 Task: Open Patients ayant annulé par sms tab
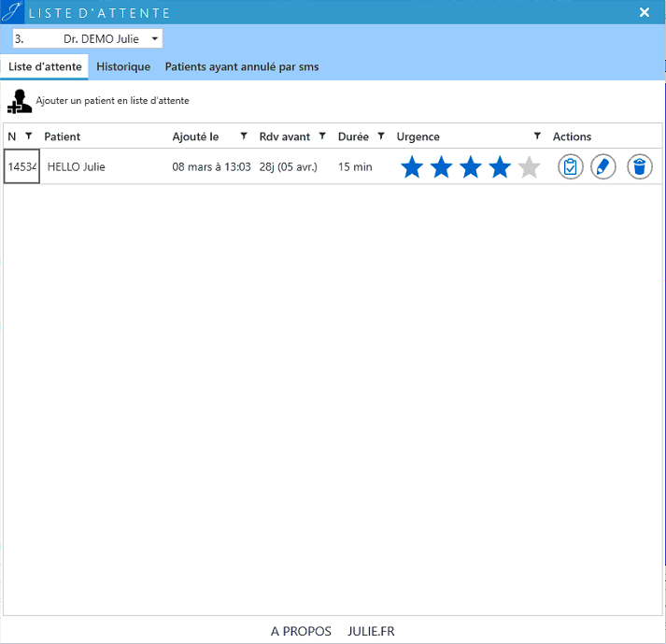tap(242, 66)
